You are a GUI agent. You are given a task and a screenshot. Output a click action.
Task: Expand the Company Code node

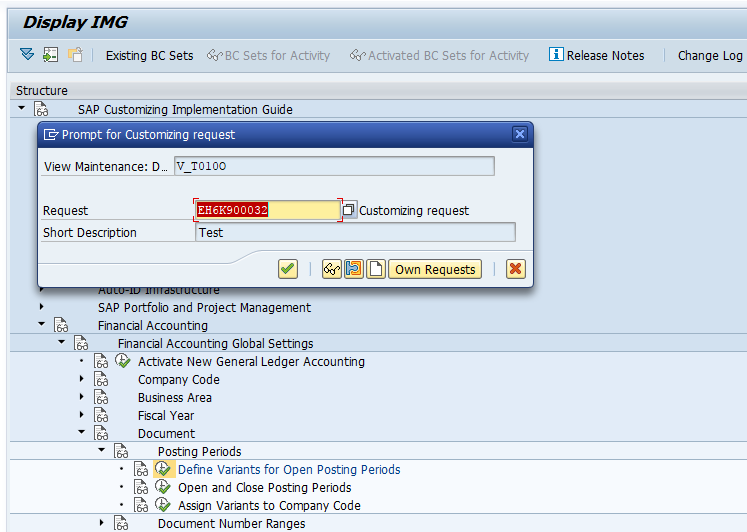pyautogui.click(x=82, y=379)
